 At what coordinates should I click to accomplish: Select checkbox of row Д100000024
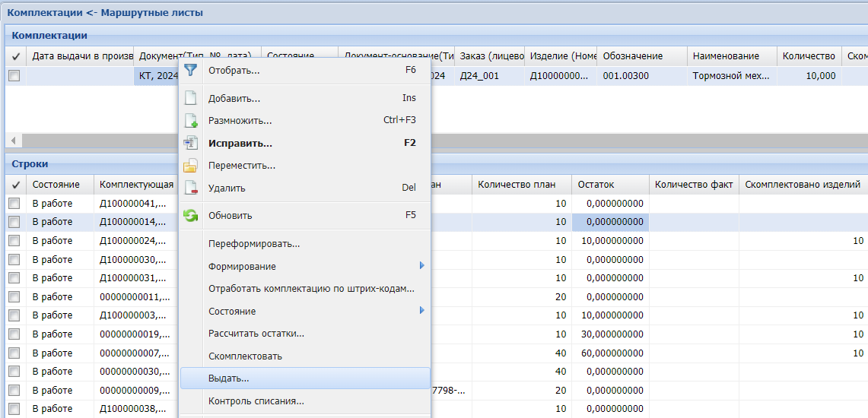pos(14,241)
